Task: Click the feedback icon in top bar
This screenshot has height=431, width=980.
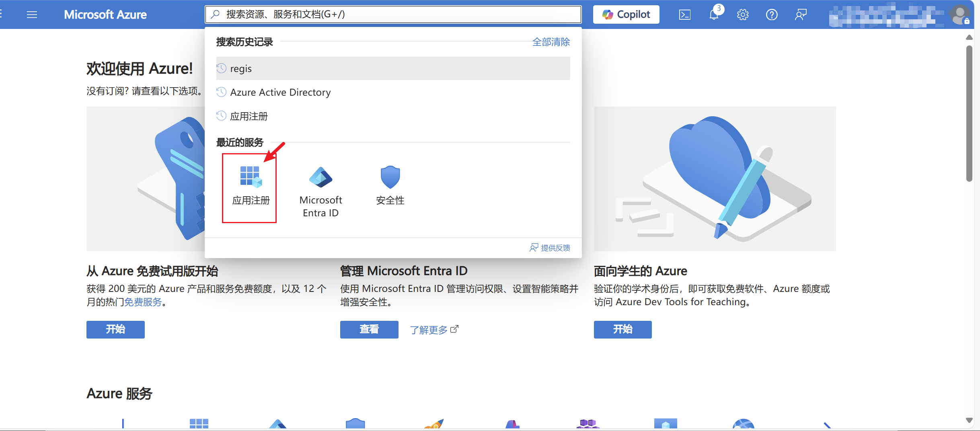Action: click(800, 15)
